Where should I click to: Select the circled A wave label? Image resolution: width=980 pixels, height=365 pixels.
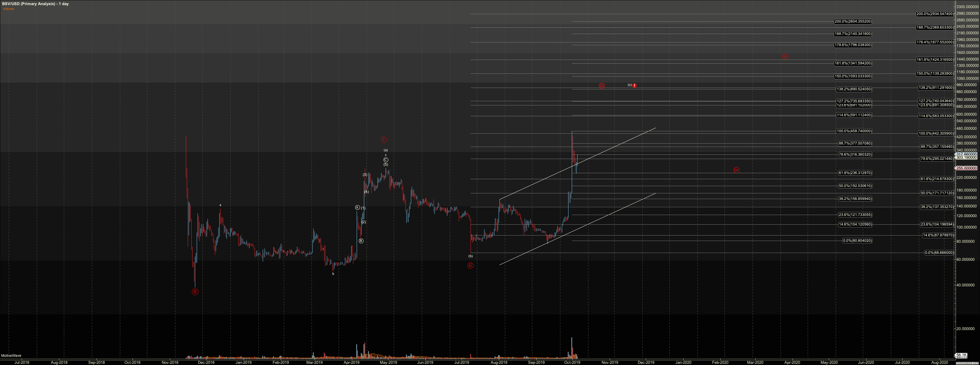(x=357, y=207)
